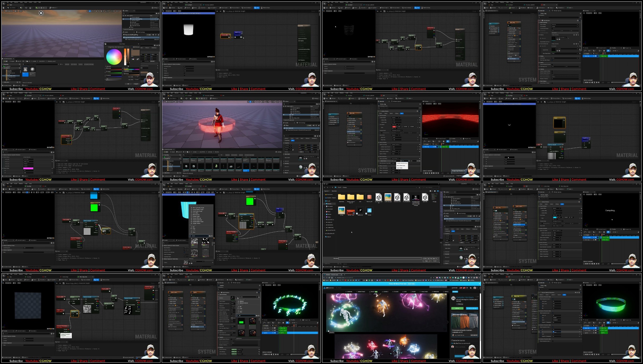
Task: Open Vladyslav Horobets profile link
Action: click(465, 297)
